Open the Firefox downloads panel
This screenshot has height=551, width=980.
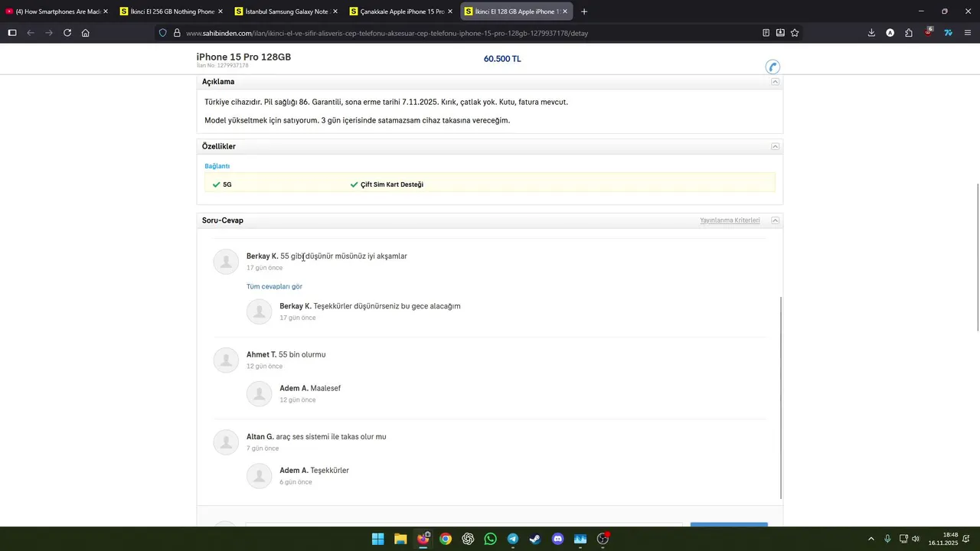tap(871, 33)
